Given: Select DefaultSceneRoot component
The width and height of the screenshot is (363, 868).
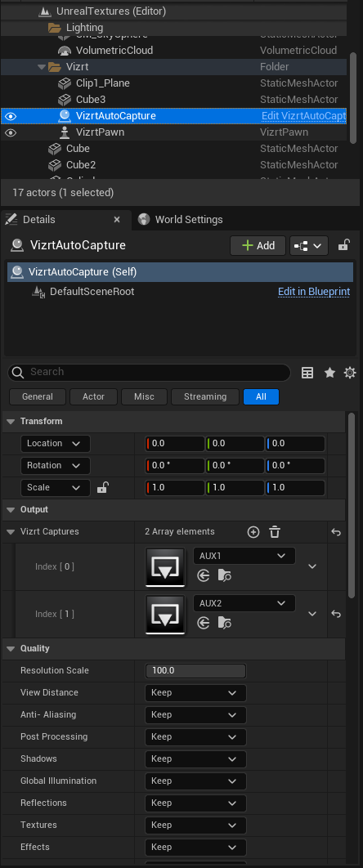Looking at the screenshot, I should 92,292.
